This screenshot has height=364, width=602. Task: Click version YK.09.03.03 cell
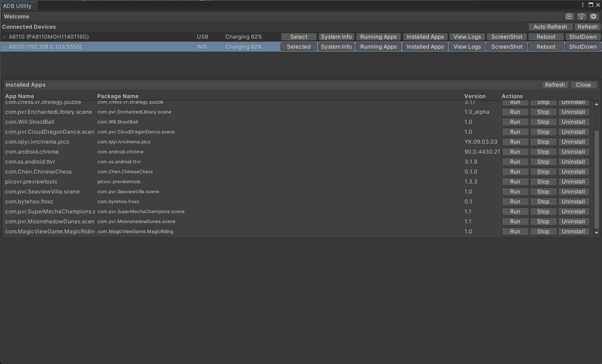(481, 142)
